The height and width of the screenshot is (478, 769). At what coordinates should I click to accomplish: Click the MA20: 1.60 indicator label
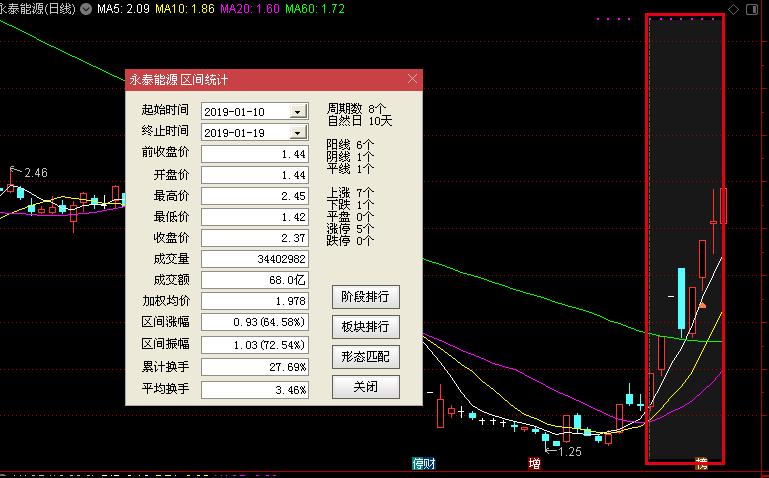click(250, 9)
